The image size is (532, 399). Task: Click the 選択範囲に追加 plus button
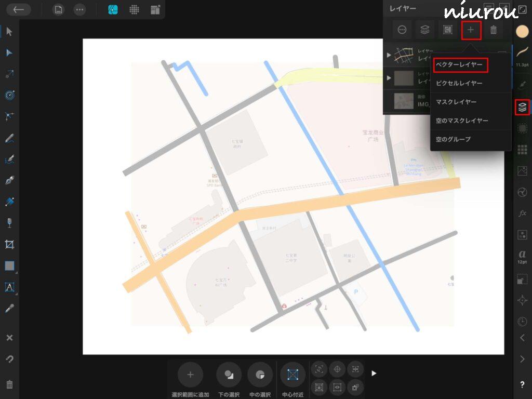click(x=190, y=374)
